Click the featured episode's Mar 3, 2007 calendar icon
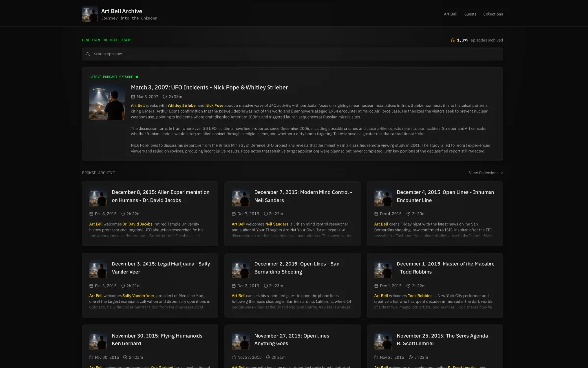 (x=133, y=97)
